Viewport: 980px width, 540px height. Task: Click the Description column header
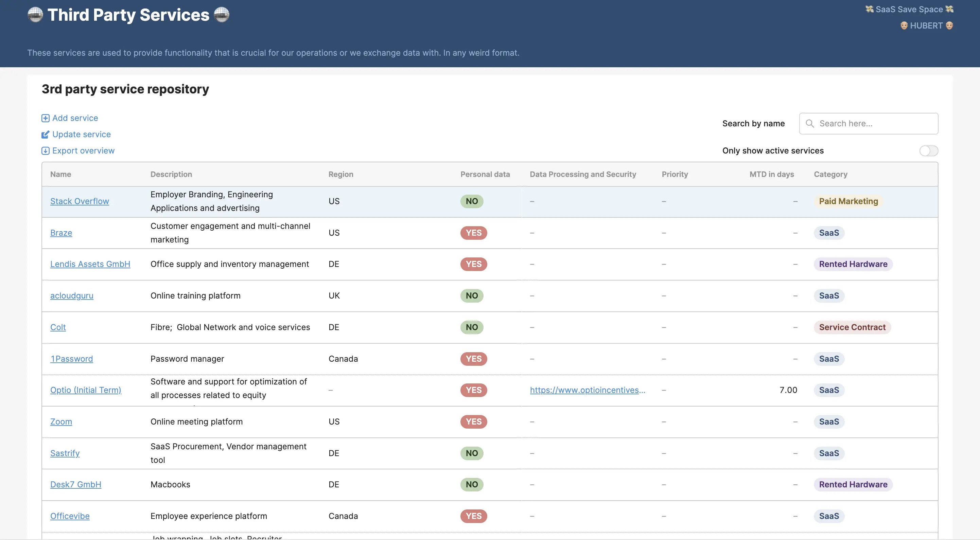171,175
